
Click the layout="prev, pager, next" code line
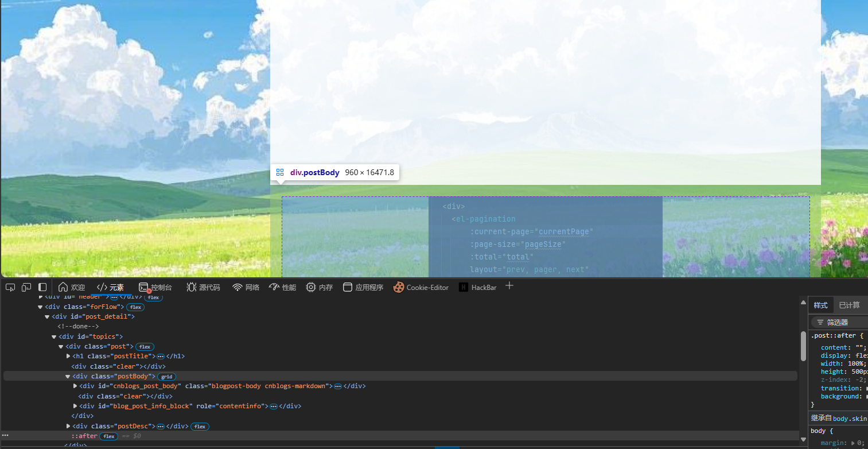pyautogui.click(x=530, y=269)
